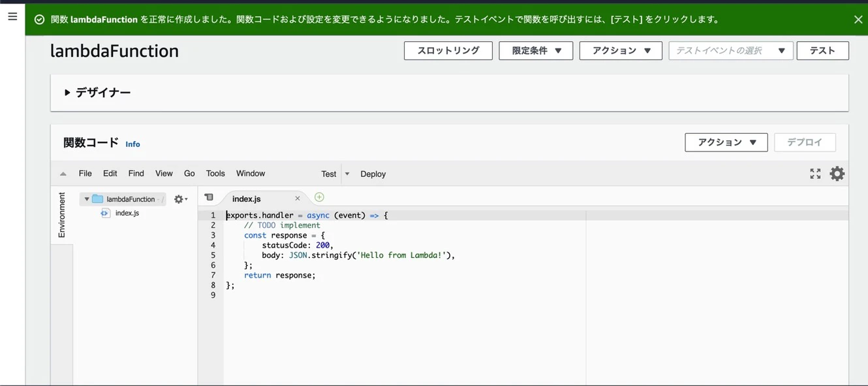Collapse the lambdaFunction folder triangle
The width and height of the screenshot is (868, 386).
point(86,199)
